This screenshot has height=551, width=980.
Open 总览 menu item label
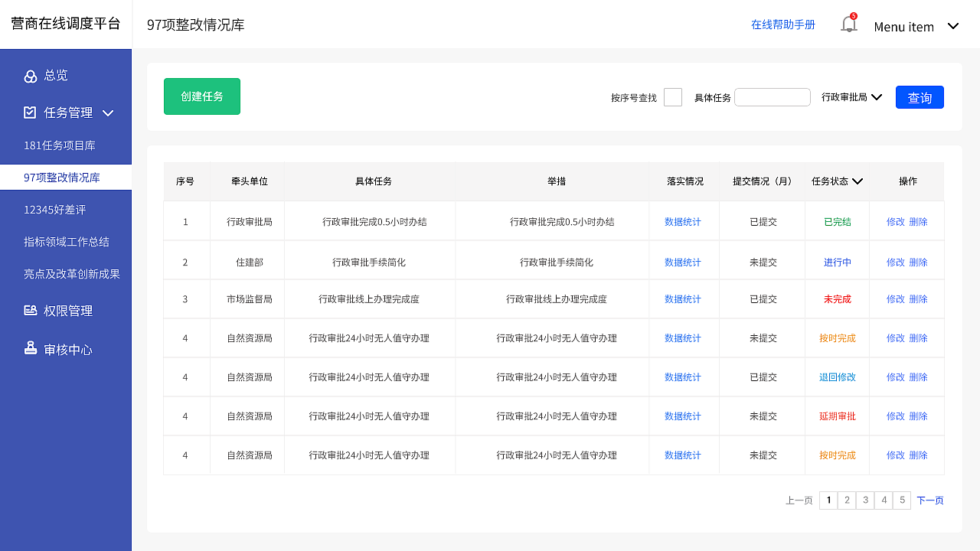point(56,75)
